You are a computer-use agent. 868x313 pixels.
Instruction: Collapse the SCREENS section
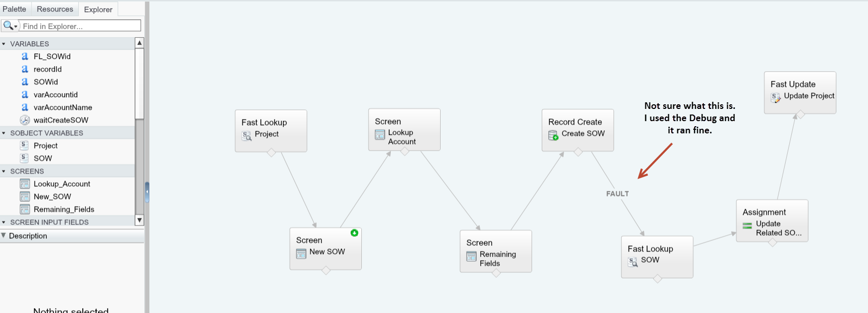[4, 171]
